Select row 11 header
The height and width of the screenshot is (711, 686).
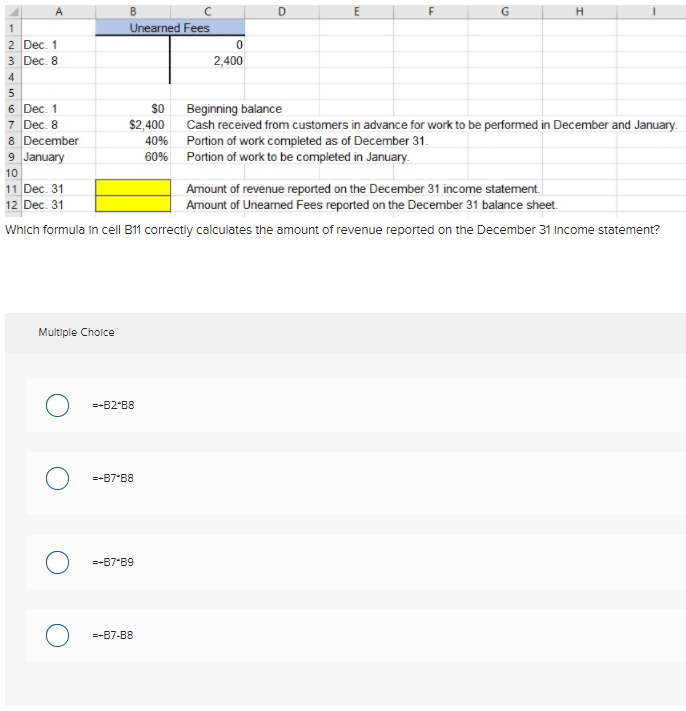click(x=13, y=189)
